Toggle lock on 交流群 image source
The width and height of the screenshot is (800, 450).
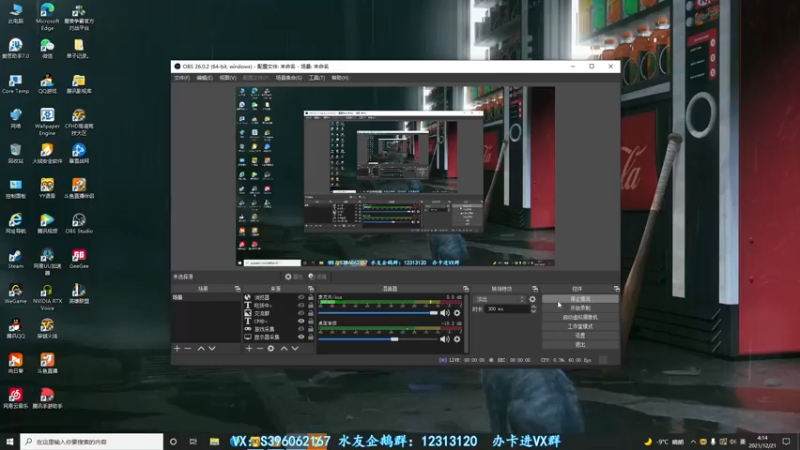coord(311,313)
